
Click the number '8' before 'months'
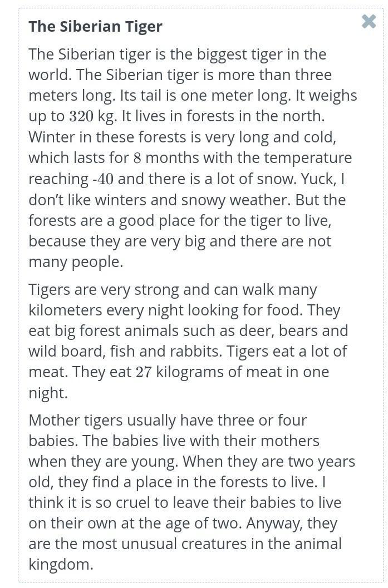point(137,158)
